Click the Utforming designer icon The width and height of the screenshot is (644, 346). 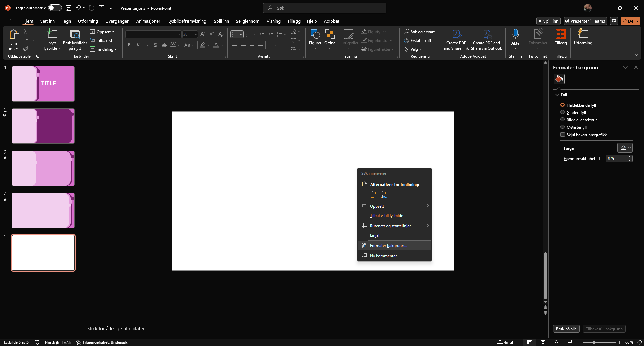click(x=583, y=34)
